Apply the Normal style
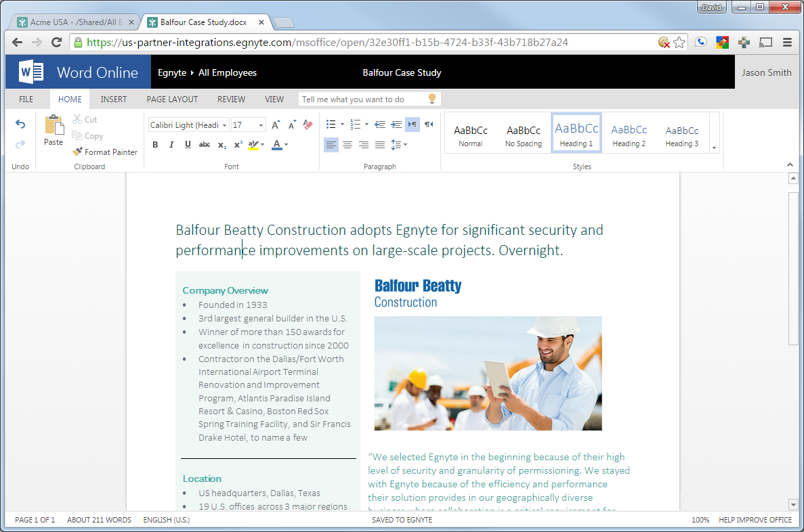Image resolution: width=804 pixels, height=532 pixels. [x=471, y=133]
